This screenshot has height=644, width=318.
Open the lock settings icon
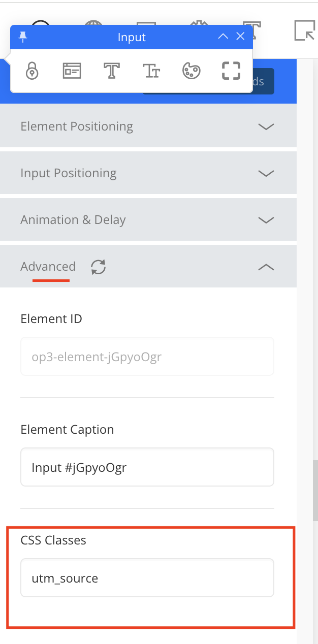[32, 71]
